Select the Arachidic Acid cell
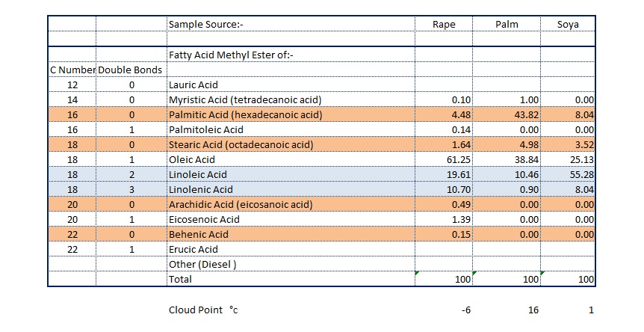This screenshot has width=644, height=332. (x=241, y=204)
